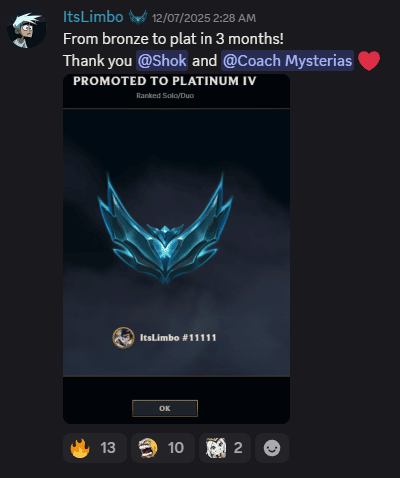Click the Platinum rank emblem in the image
This screenshot has width=400, height=478.
(165, 229)
